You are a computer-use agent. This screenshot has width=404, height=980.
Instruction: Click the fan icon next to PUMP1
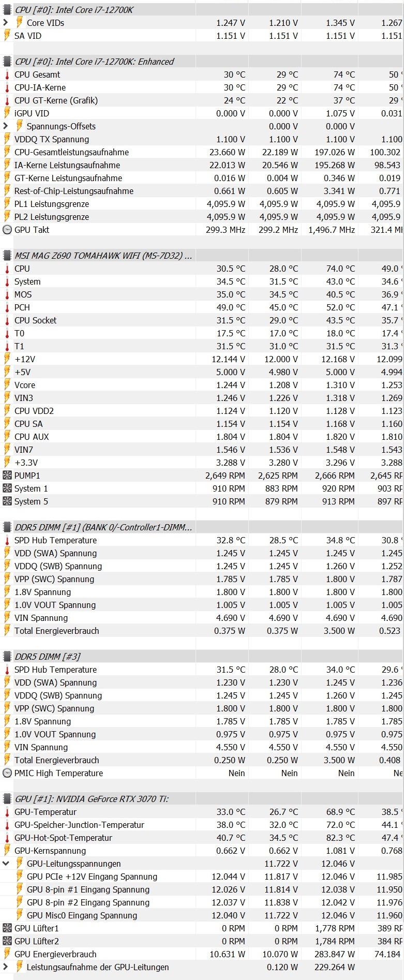click(7, 476)
